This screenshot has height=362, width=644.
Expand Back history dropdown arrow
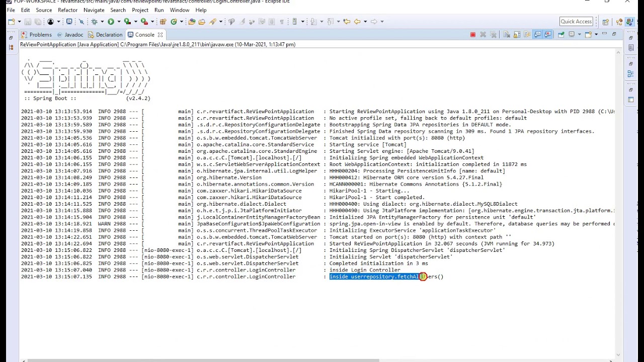[365, 22]
